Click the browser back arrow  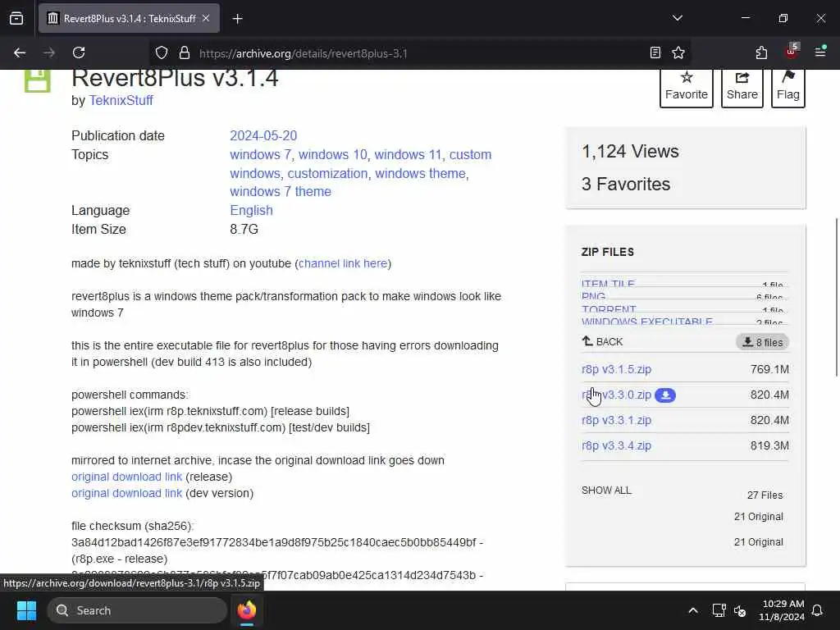click(x=20, y=52)
